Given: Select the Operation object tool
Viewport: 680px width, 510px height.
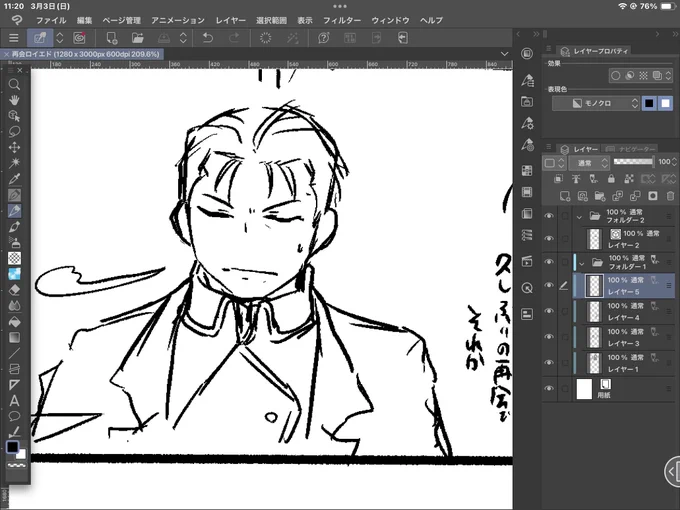Looking at the screenshot, I should click(x=14, y=116).
